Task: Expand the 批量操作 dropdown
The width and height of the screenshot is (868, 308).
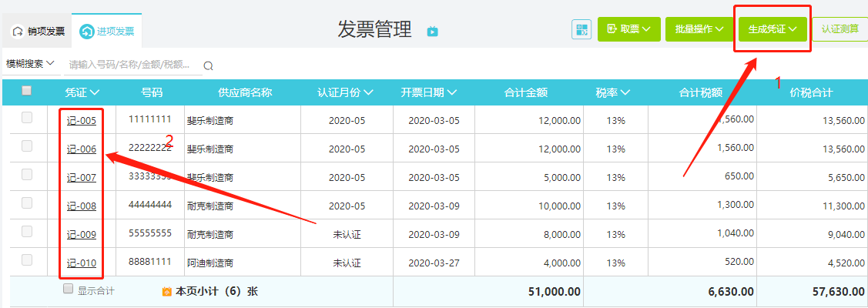Action: click(699, 29)
